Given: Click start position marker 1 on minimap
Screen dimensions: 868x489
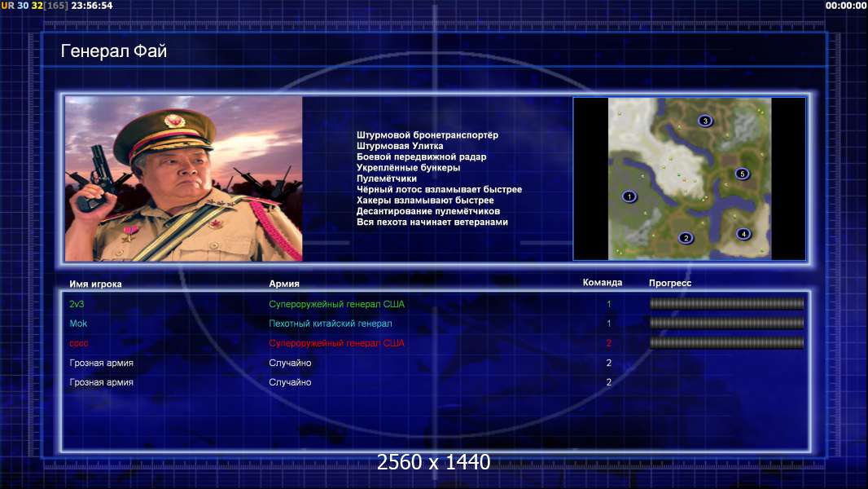Looking at the screenshot, I should click(629, 196).
